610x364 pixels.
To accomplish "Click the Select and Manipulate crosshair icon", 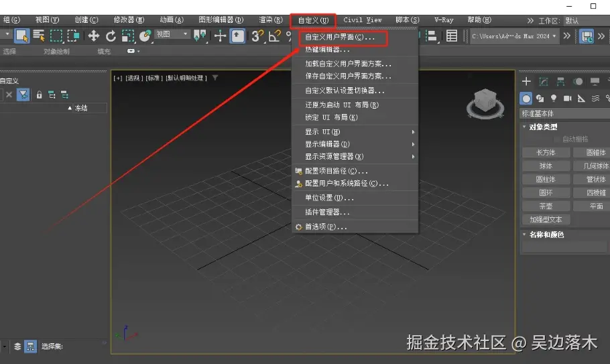I will click(x=220, y=36).
